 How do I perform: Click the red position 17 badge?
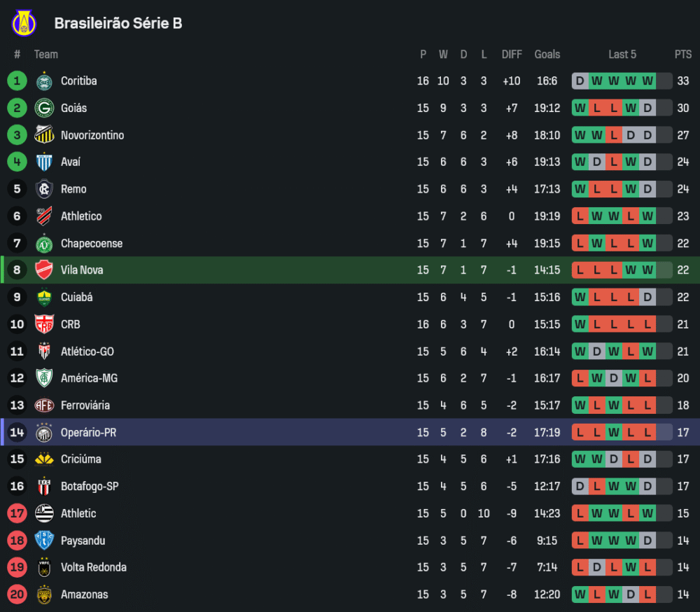pyautogui.click(x=17, y=513)
